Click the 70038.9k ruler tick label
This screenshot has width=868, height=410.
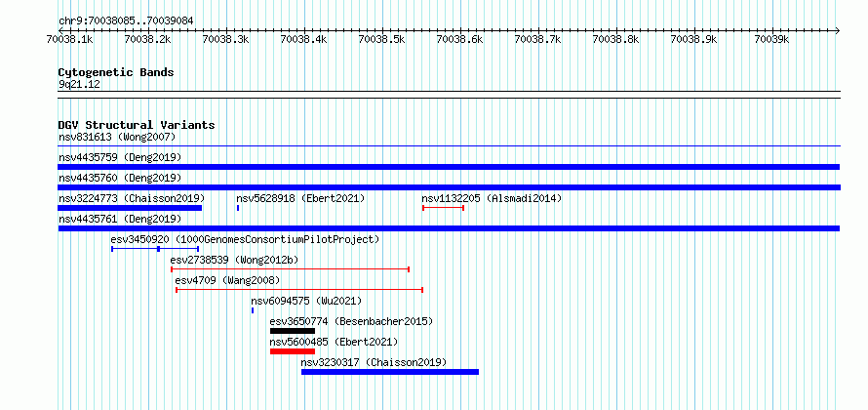tap(693, 39)
